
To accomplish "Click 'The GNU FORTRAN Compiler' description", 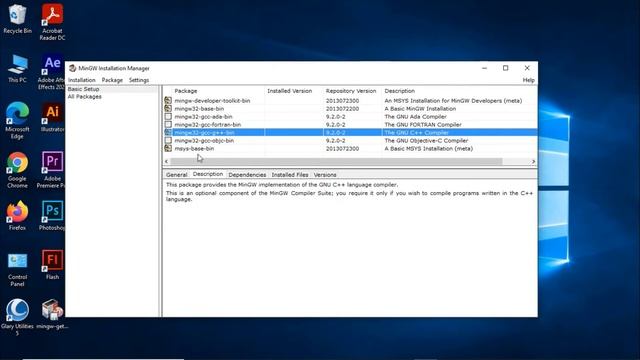I will click(x=423, y=124).
